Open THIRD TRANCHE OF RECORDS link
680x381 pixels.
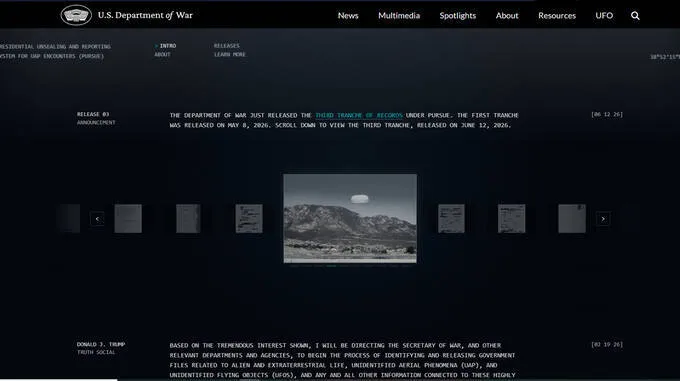359,115
